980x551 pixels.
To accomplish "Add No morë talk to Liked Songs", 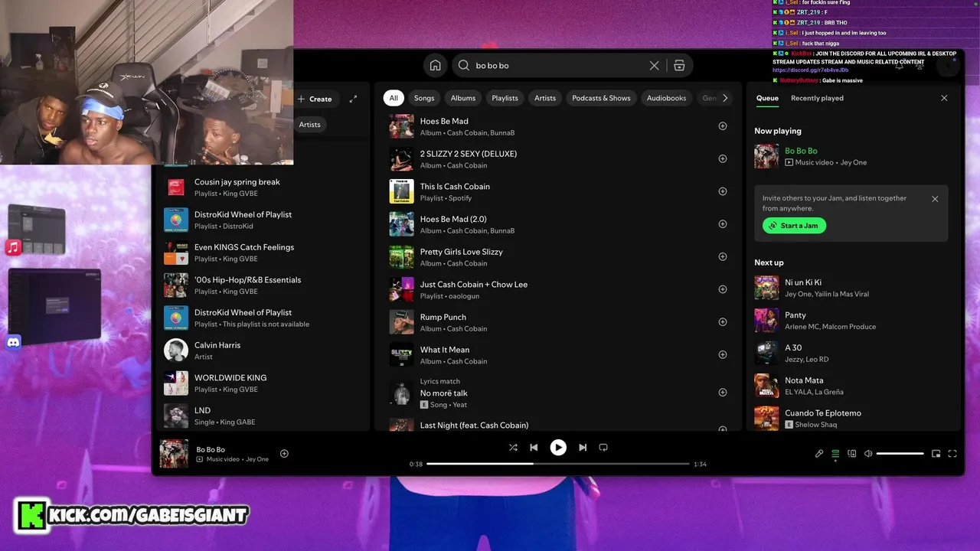I will click(722, 393).
